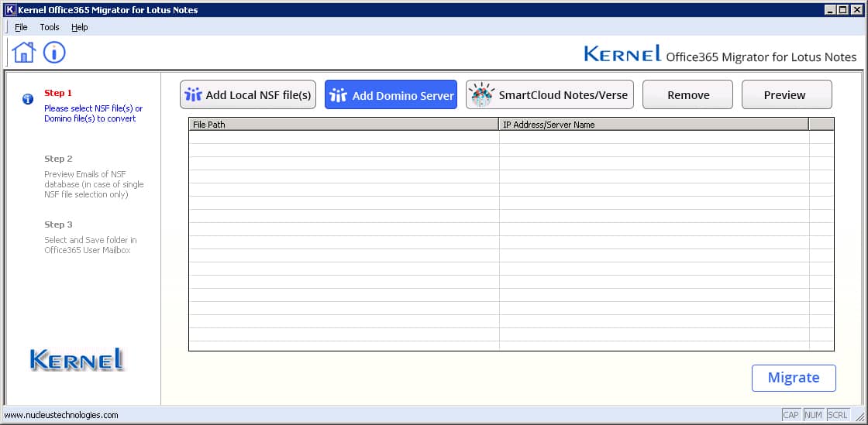Screen dimensions: 868x425
Task: Click the Home icon in toolbar
Action: coord(24,53)
